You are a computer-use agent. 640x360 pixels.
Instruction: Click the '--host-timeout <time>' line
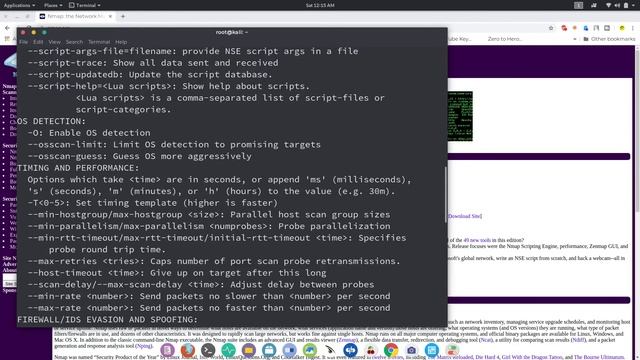[177, 273]
